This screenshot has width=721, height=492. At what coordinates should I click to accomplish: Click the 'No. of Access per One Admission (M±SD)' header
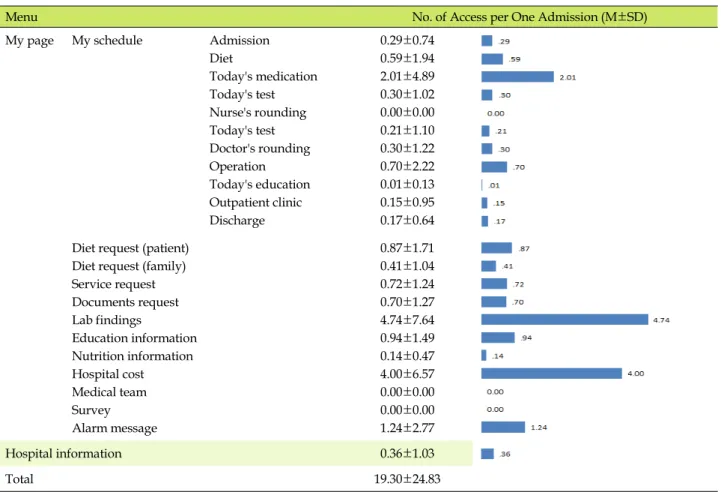point(529,17)
